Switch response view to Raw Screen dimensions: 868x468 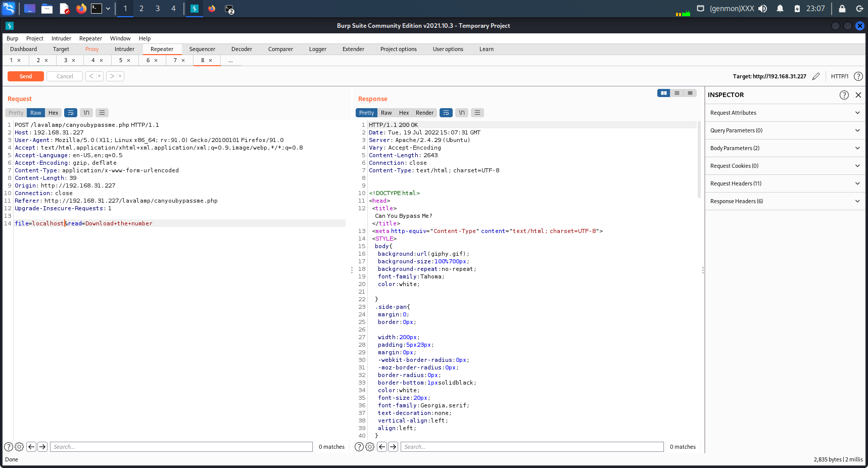point(387,113)
